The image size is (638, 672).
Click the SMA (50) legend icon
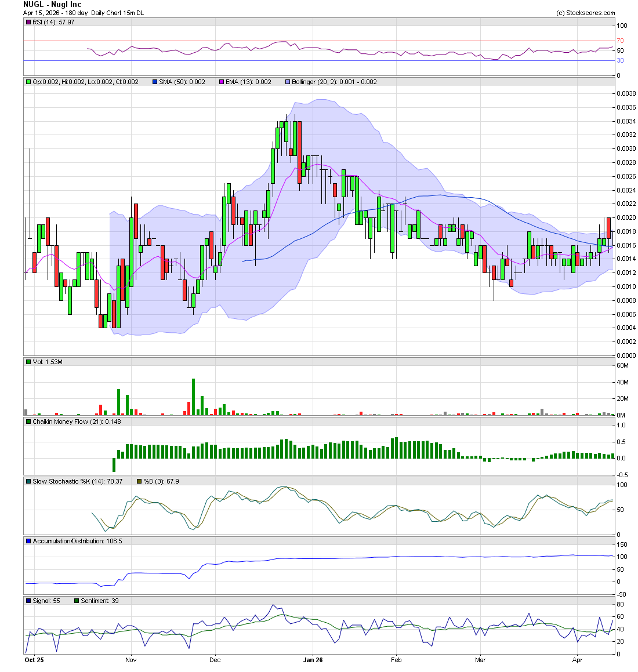(x=154, y=82)
